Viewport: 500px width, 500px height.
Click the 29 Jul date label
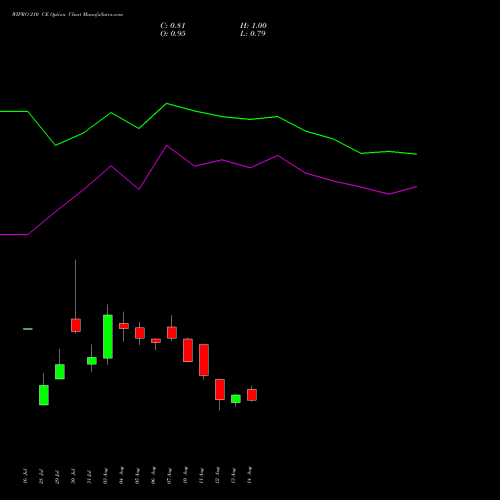(57, 476)
